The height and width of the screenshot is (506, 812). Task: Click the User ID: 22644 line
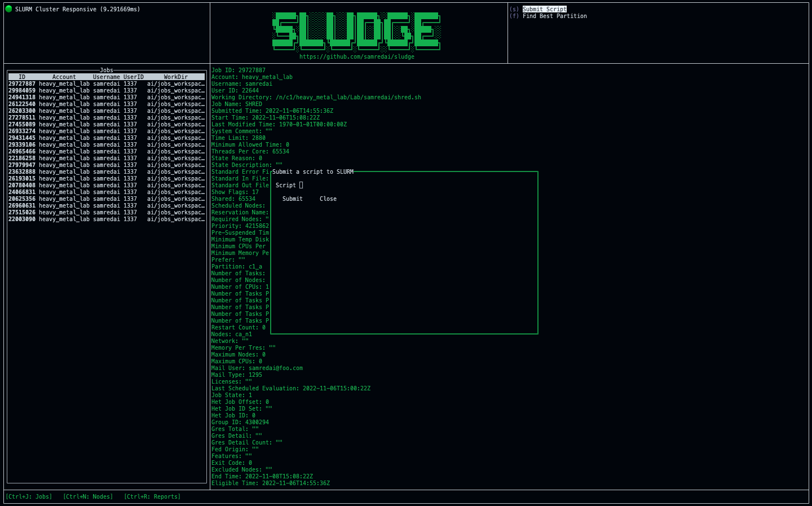235,90
